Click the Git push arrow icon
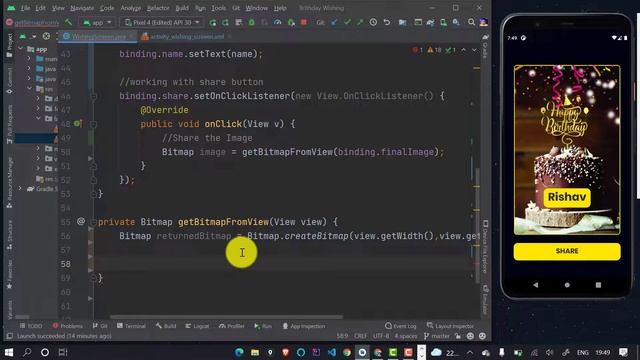This screenshot has width=640, height=360. pos(360,22)
